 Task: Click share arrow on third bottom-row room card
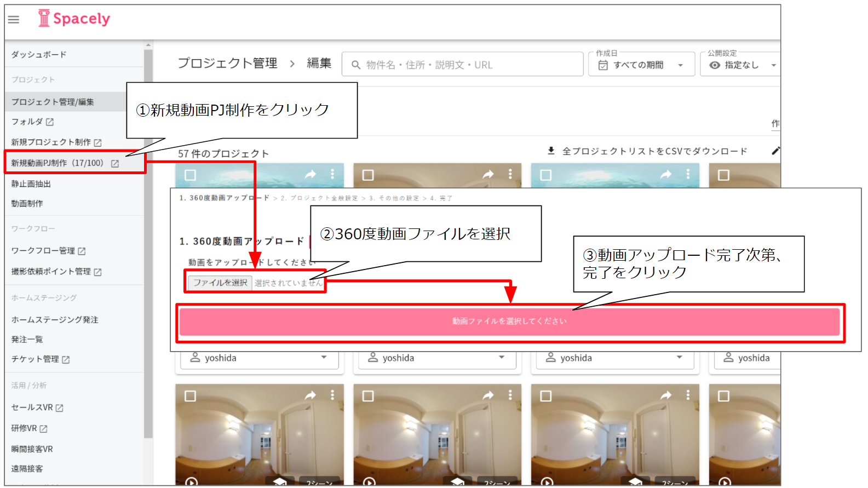pos(666,395)
